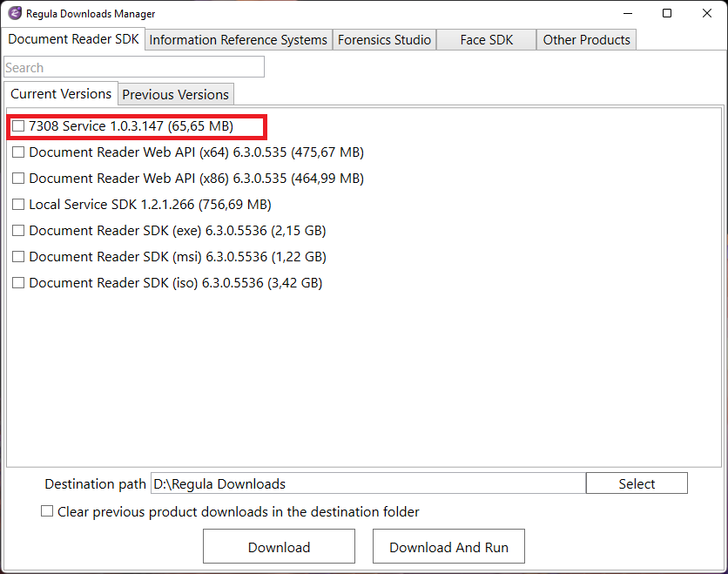728x574 pixels.
Task: Check the 7308 Service 1.0.3.147 checkbox
Action: pos(18,125)
